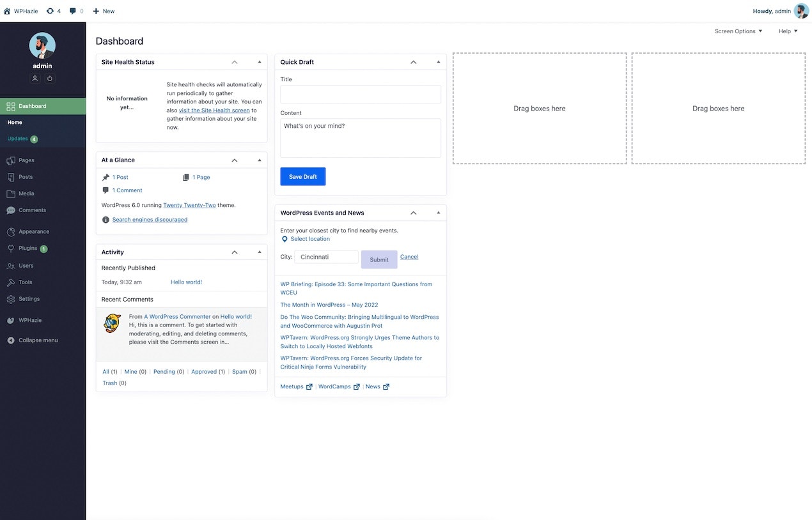Viewport: 812px width, 520px height.
Task: Click the Tools wrench icon in sidebar
Action: coord(11,282)
